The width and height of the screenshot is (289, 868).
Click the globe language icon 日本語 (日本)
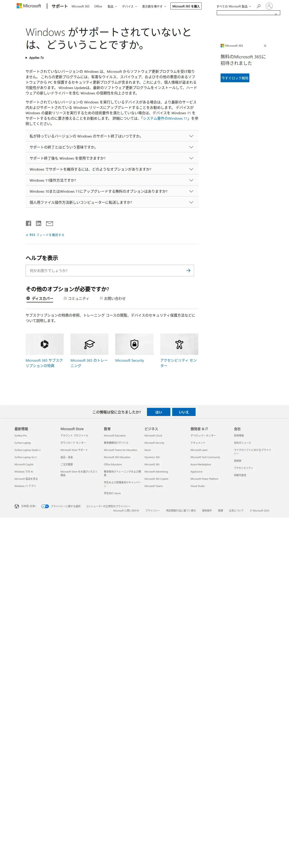pos(17,506)
